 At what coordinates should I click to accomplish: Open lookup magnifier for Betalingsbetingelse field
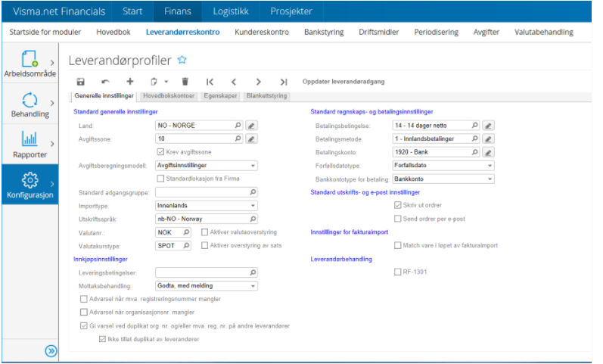pos(474,126)
